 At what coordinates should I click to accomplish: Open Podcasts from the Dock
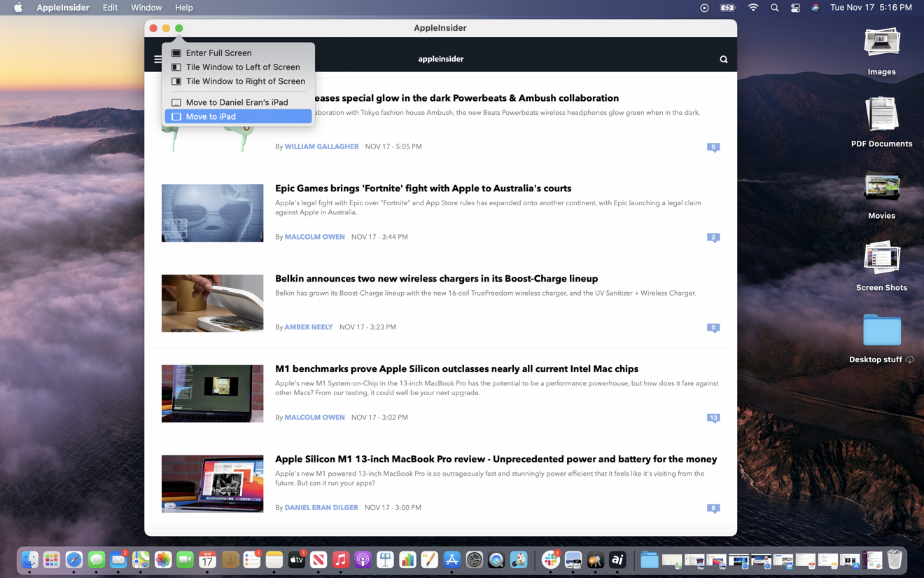point(363,560)
